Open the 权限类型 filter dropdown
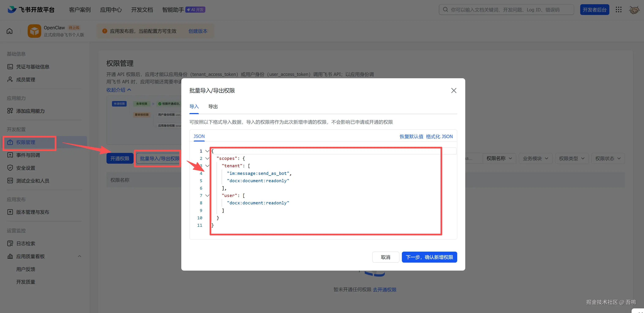The height and width of the screenshot is (313, 644). [572, 158]
